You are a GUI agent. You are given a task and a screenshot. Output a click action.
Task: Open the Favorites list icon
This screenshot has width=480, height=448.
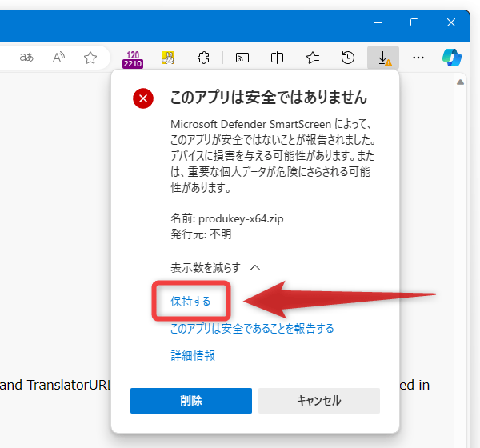coord(313,58)
